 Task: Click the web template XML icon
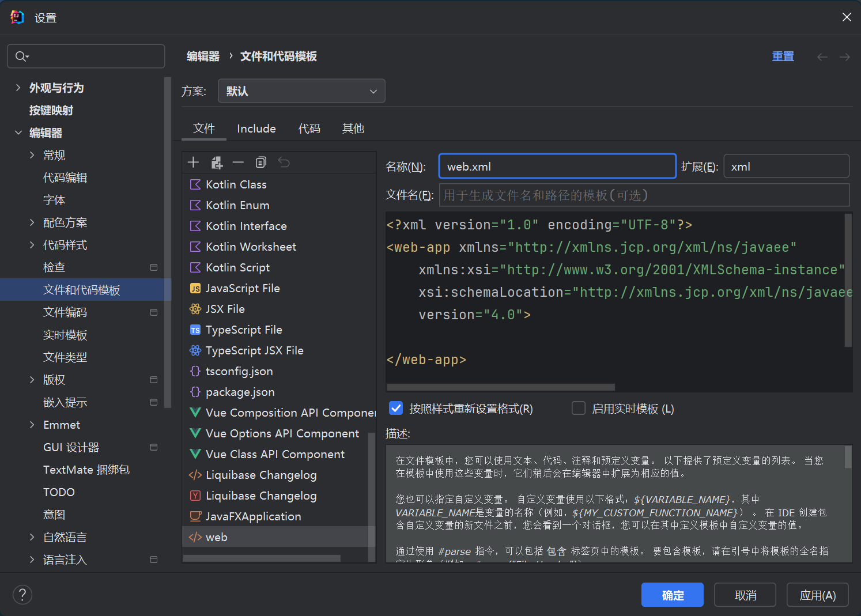[195, 537]
